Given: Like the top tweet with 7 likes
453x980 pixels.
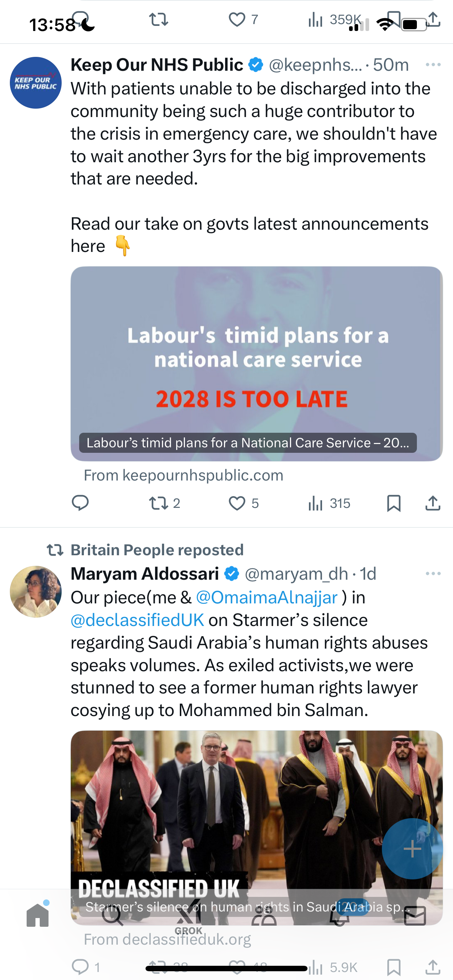Looking at the screenshot, I should pos(243,19).
